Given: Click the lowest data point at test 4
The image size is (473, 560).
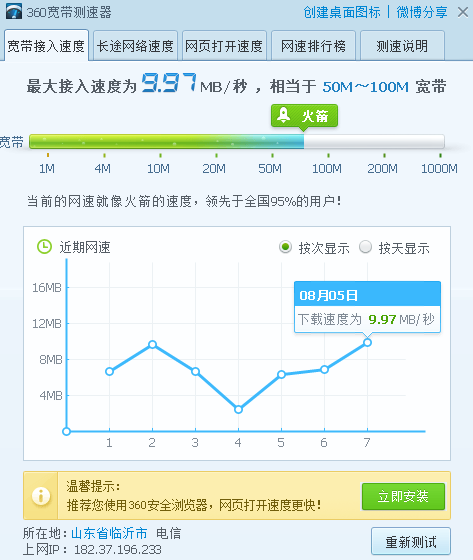Looking at the screenshot, I should pos(238,409).
